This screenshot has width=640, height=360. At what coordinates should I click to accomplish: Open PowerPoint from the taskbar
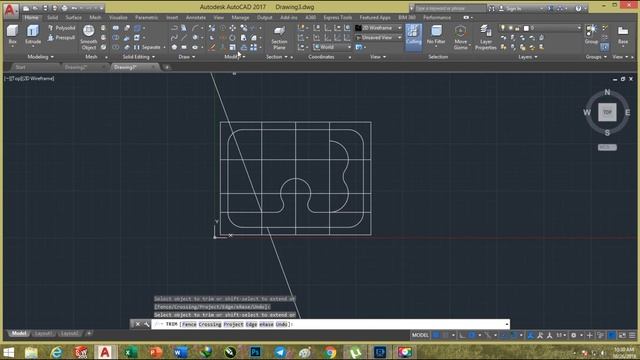click(x=156, y=352)
